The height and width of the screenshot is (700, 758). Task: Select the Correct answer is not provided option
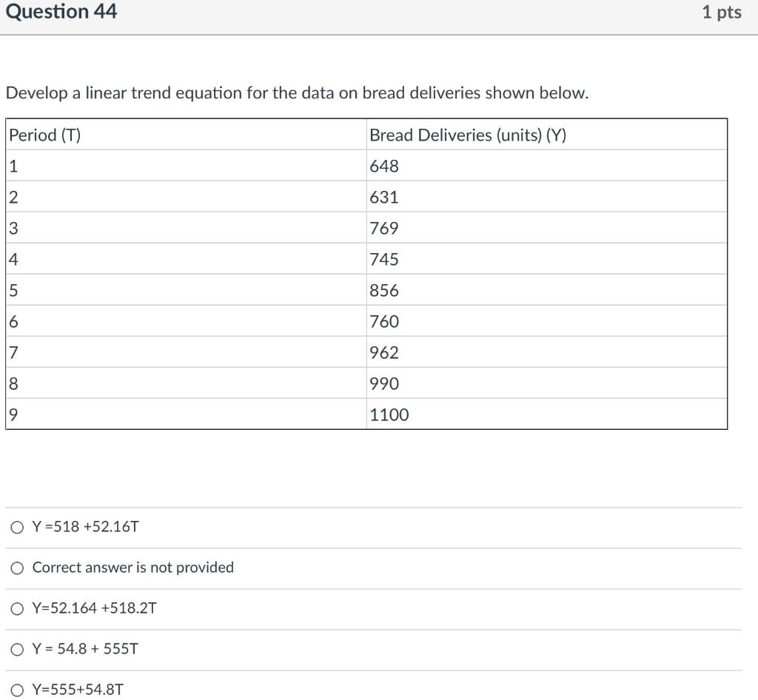(x=16, y=567)
